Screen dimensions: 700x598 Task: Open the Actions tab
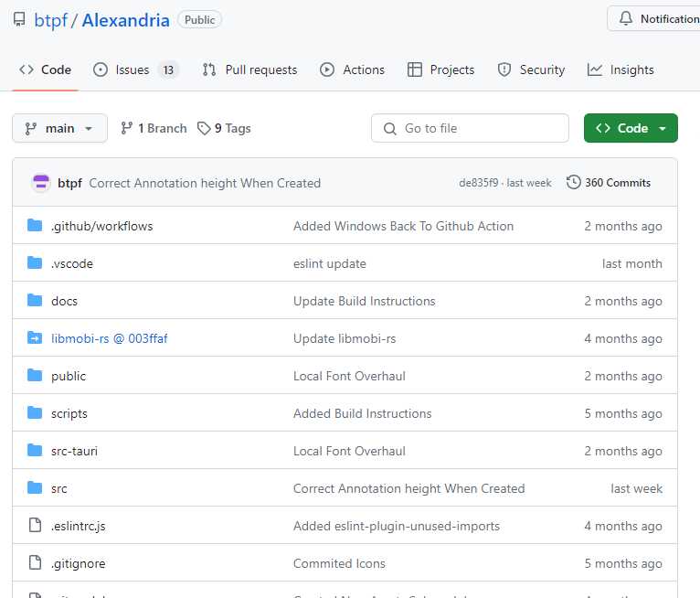[x=352, y=69]
